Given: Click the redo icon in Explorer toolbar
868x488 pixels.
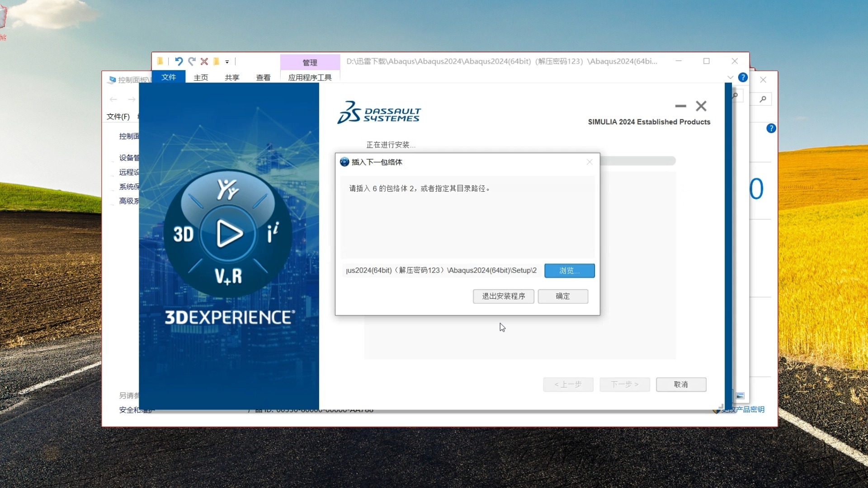Looking at the screenshot, I should tap(192, 61).
